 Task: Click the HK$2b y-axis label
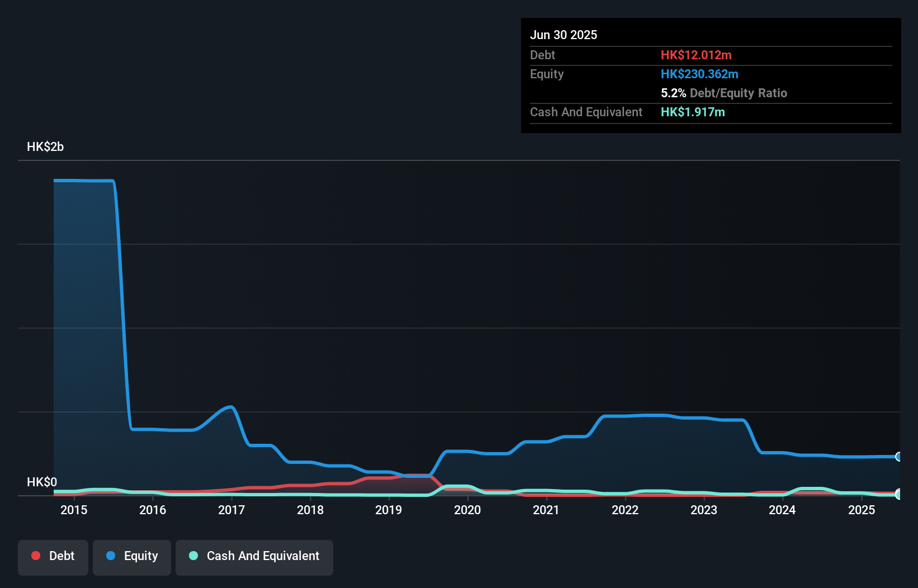pos(45,147)
